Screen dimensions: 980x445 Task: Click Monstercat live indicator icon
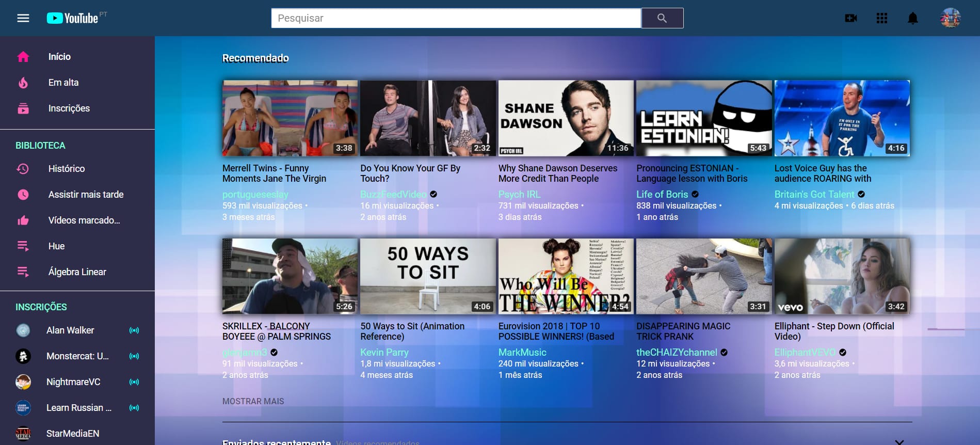coord(134,356)
